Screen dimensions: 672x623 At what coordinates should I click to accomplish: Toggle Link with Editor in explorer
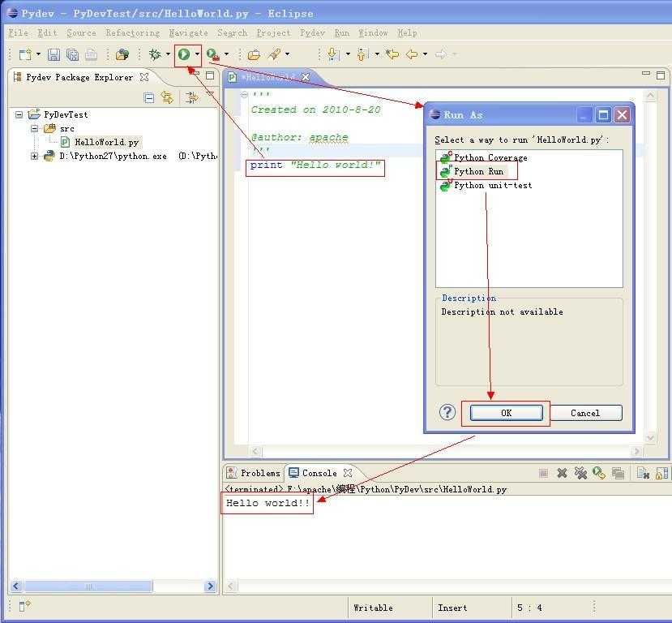coord(167,98)
